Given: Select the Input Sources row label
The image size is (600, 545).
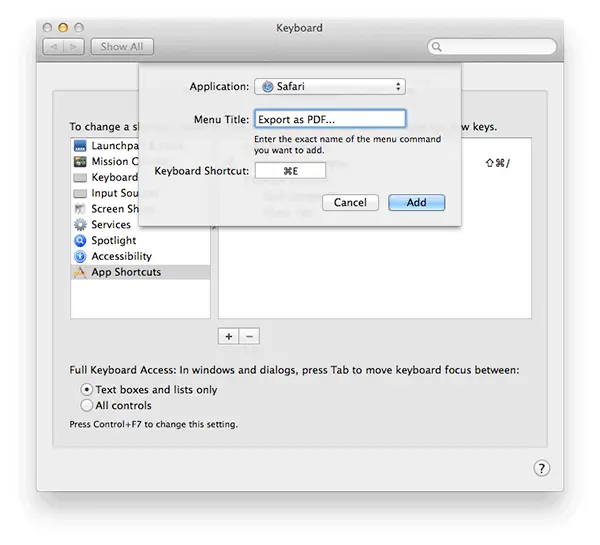Looking at the screenshot, I should coord(115,193).
